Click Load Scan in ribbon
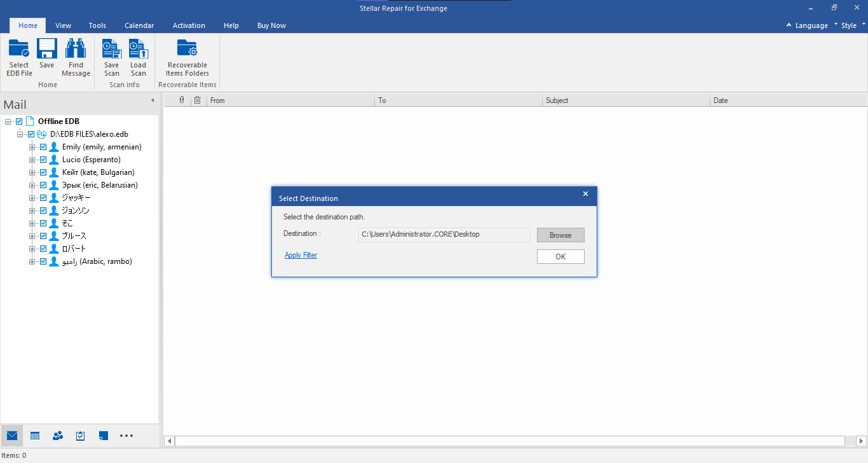This screenshot has width=868, height=463. coord(138,57)
